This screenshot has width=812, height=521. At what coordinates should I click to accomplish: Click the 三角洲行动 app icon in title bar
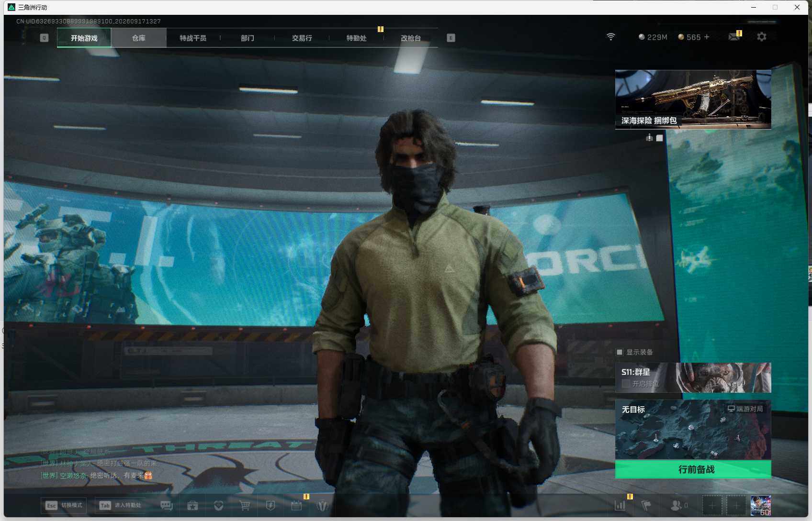[11, 7]
